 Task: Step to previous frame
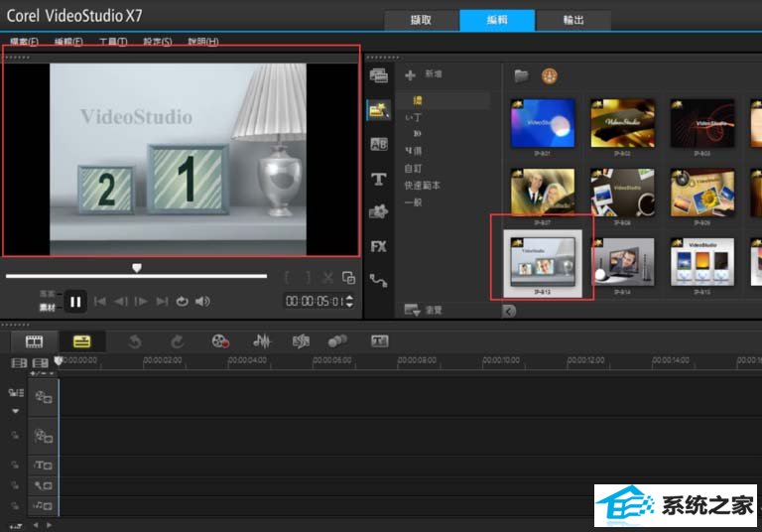(121, 302)
